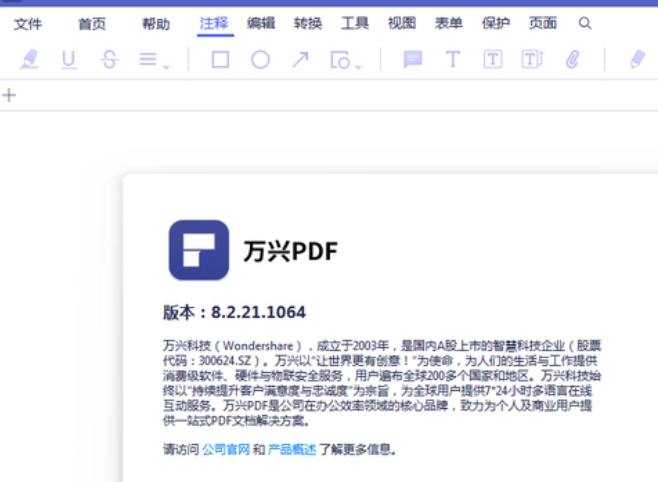
Task: Switch to the 保护 tab
Action: pos(496,23)
